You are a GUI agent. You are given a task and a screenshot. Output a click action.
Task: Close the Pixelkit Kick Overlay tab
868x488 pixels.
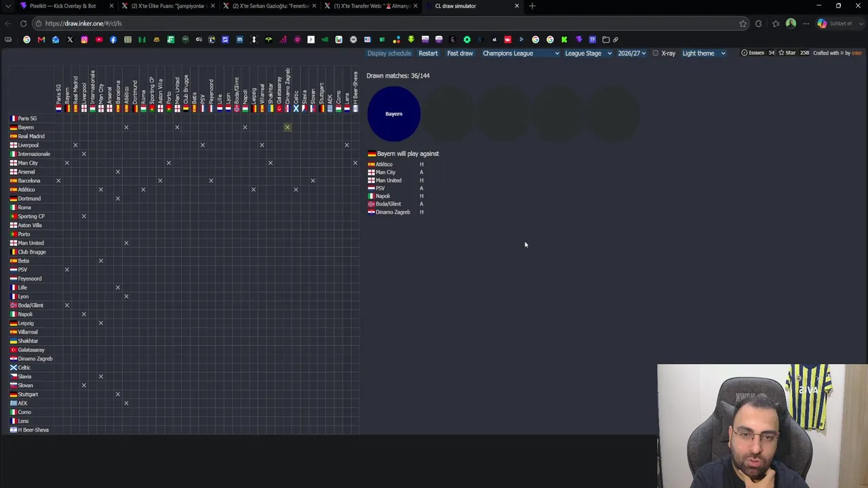point(111,6)
